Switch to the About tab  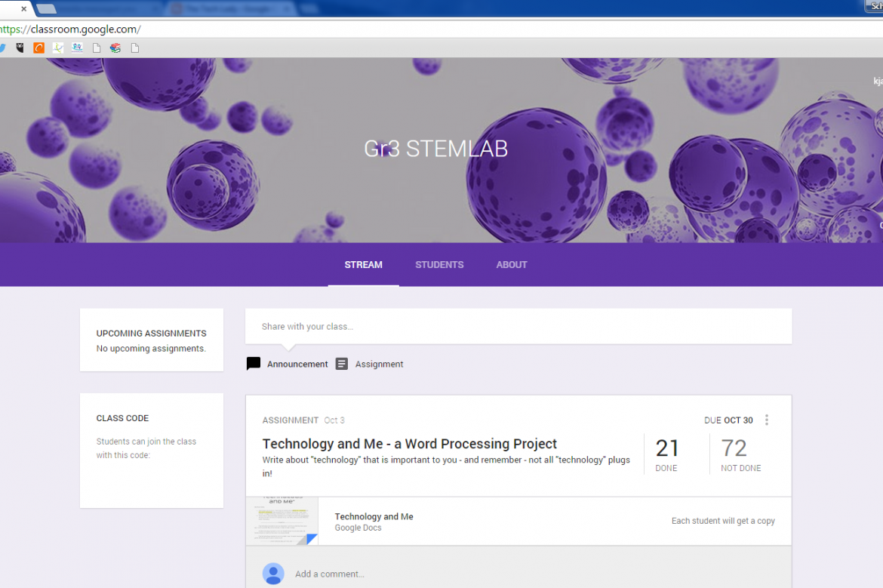tap(512, 265)
